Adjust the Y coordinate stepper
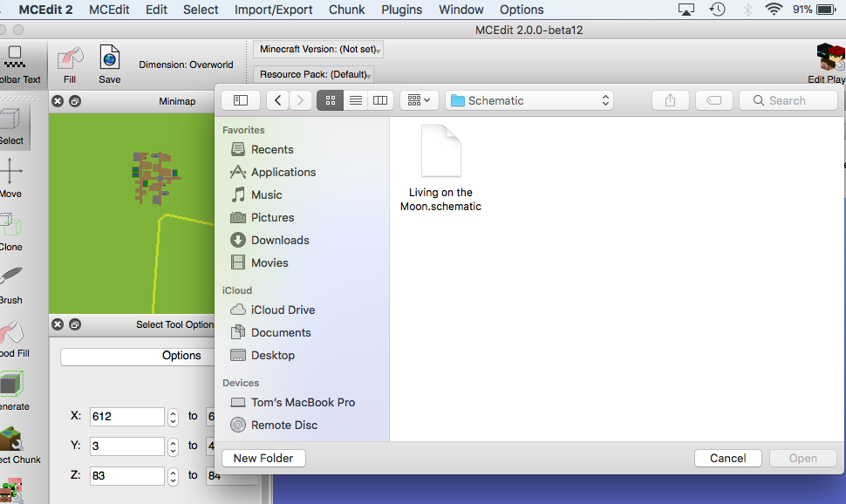The image size is (846, 504). [173, 446]
